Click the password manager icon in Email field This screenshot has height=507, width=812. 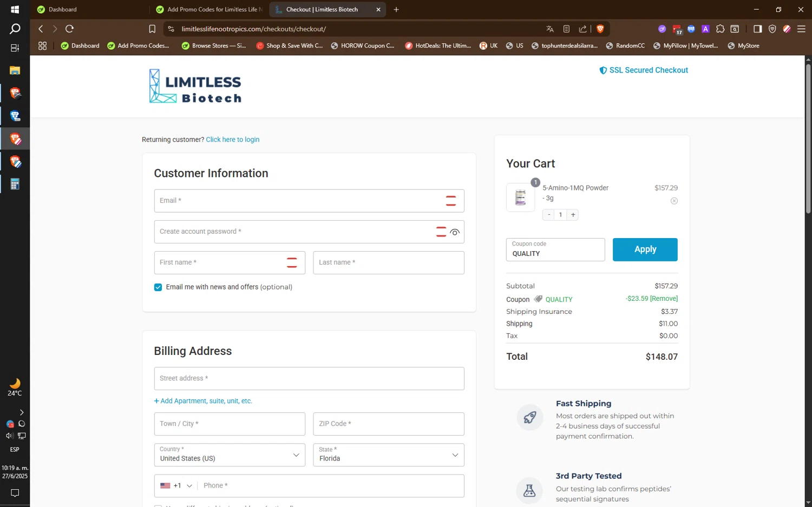pyautogui.click(x=450, y=201)
